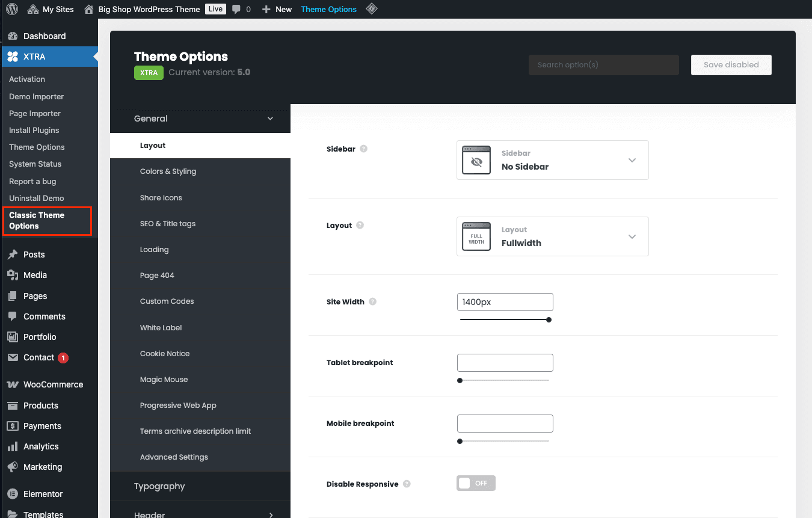Click the WordPress logo in admin bar
812x518 pixels.
pos(12,9)
